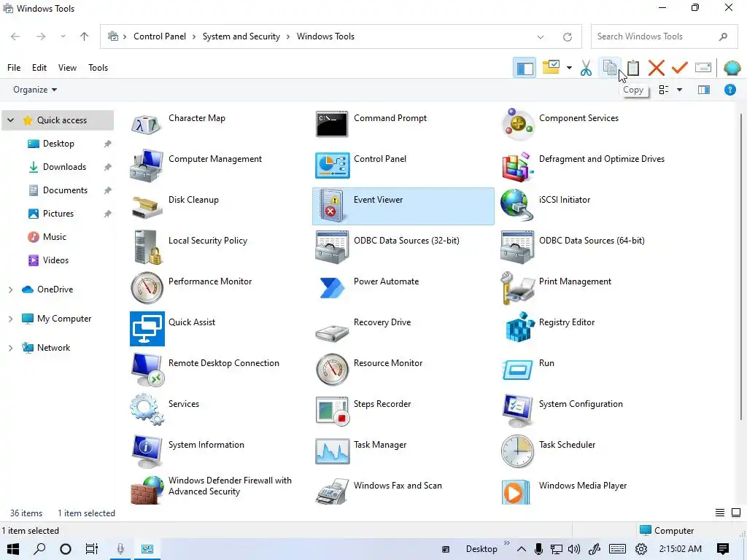Open the change view dropdown arrow
This screenshot has height=560, width=747.
pos(679,90)
